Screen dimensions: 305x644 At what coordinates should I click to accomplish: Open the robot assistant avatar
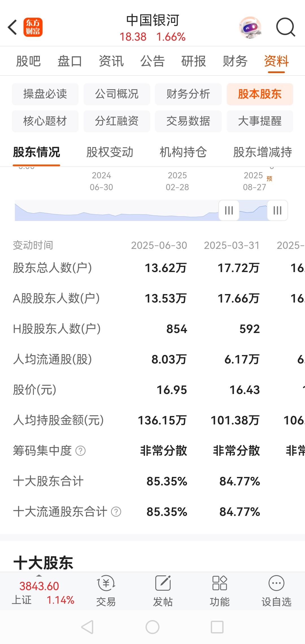pyautogui.click(x=250, y=27)
